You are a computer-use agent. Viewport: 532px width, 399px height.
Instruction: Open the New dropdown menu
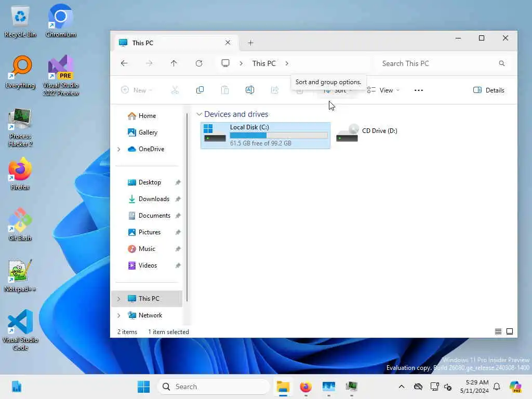(x=137, y=90)
